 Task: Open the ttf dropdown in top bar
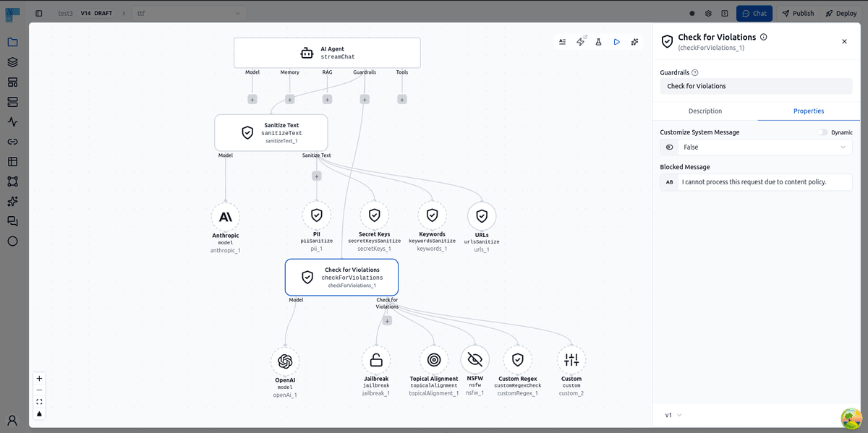tap(189, 13)
